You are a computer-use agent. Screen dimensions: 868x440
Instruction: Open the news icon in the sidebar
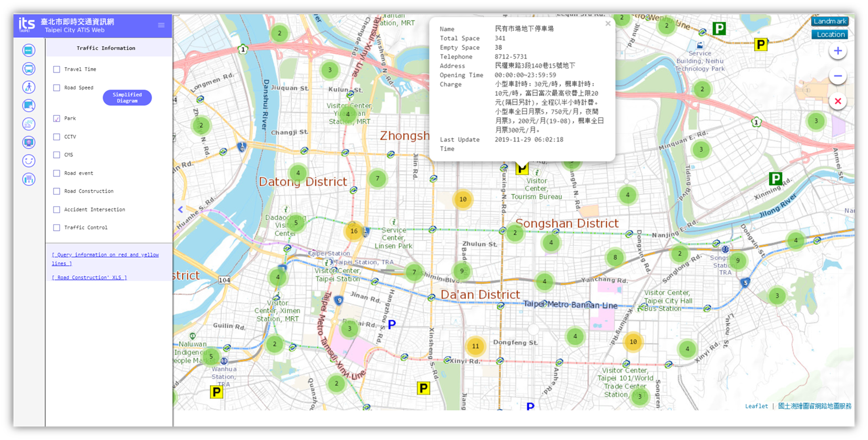click(29, 50)
